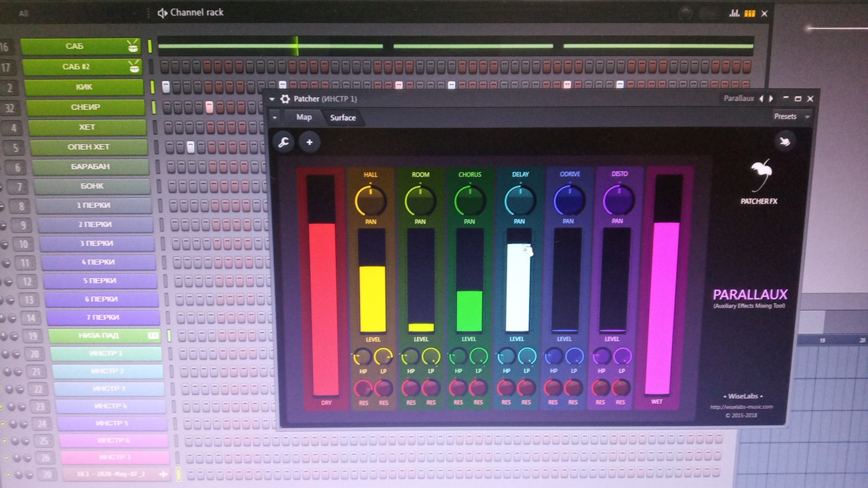Select the ХЕТ channel button
The height and width of the screenshot is (488, 868).
click(x=87, y=127)
